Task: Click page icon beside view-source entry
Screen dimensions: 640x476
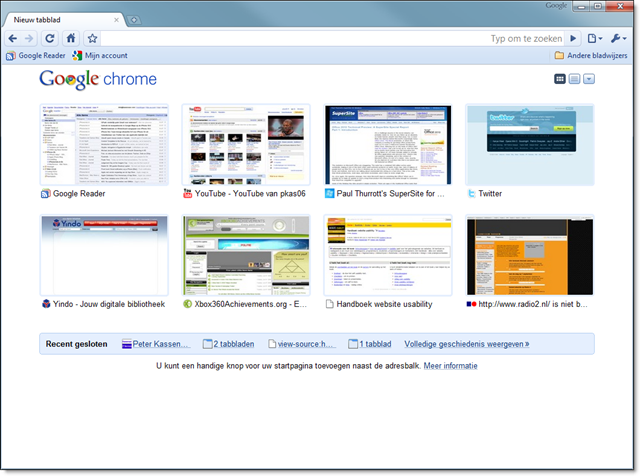Action: pyautogui.click(x=272, y=344)
